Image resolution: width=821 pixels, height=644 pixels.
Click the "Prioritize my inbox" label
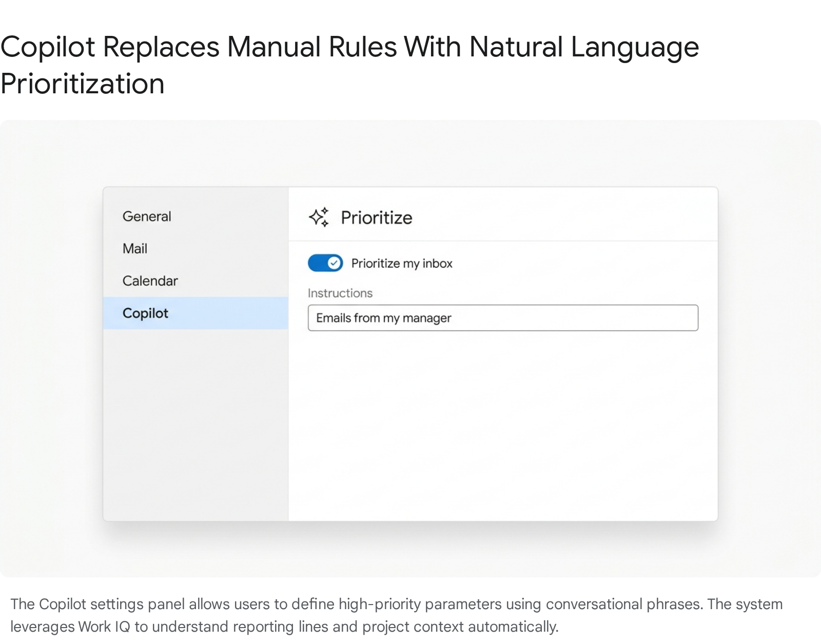[x=402, y=264]
